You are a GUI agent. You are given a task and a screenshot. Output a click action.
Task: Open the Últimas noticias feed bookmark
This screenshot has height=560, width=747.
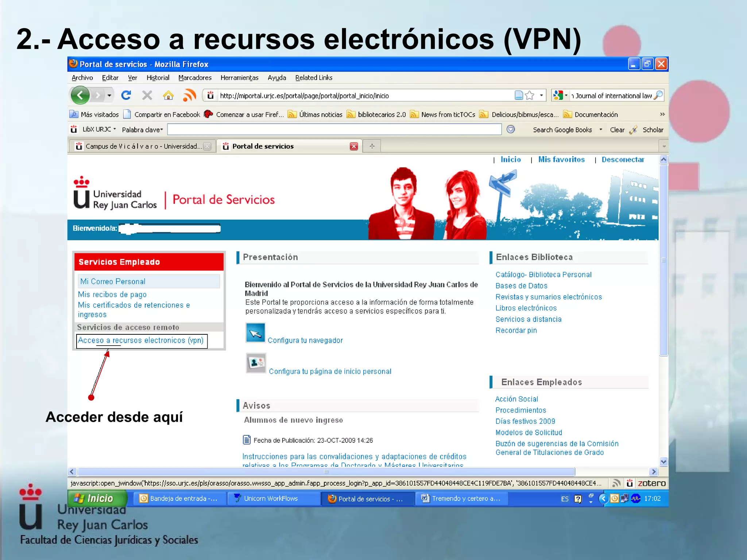click(x=315, y=114)
